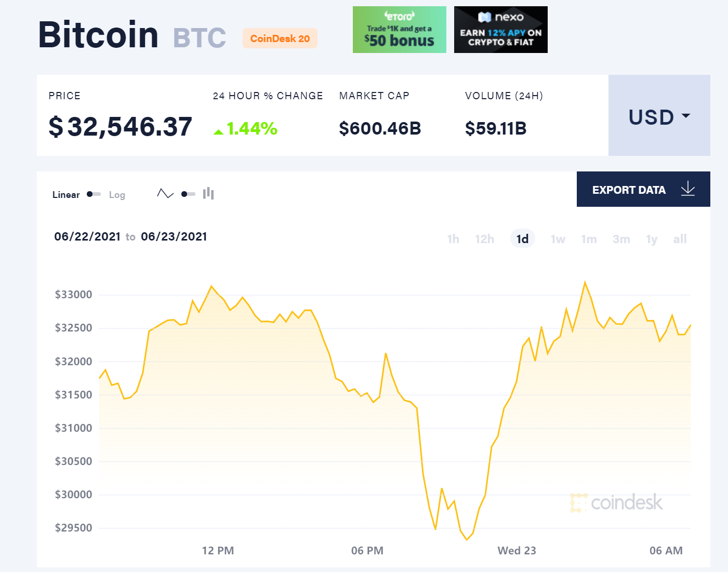Click the USD dropdown caret arrow
Screen dimensions: 728x572
[686, 116]
